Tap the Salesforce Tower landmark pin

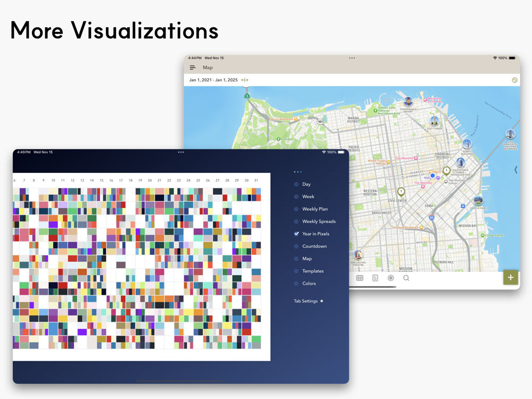(460, 162)
